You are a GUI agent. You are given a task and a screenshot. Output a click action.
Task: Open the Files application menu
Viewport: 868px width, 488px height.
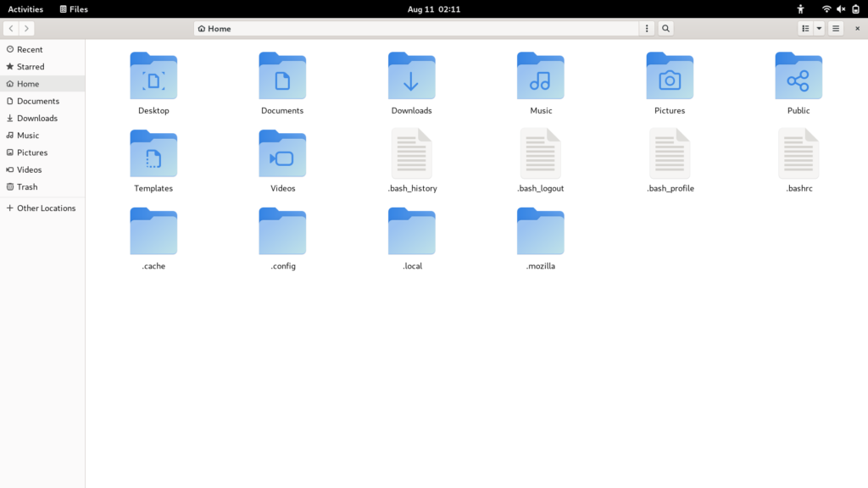pyautogui.click(x=73, y=8)
